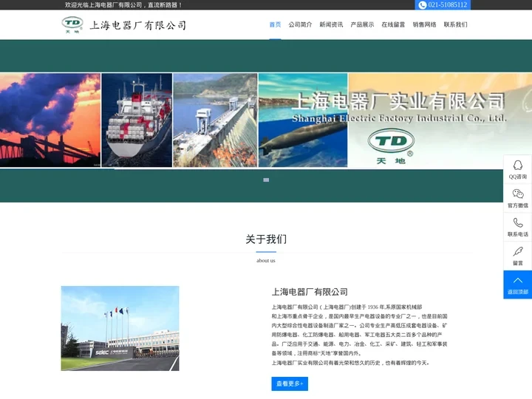
Task: Open 公司简介 navigation item
Action: [x=300, y=24]
